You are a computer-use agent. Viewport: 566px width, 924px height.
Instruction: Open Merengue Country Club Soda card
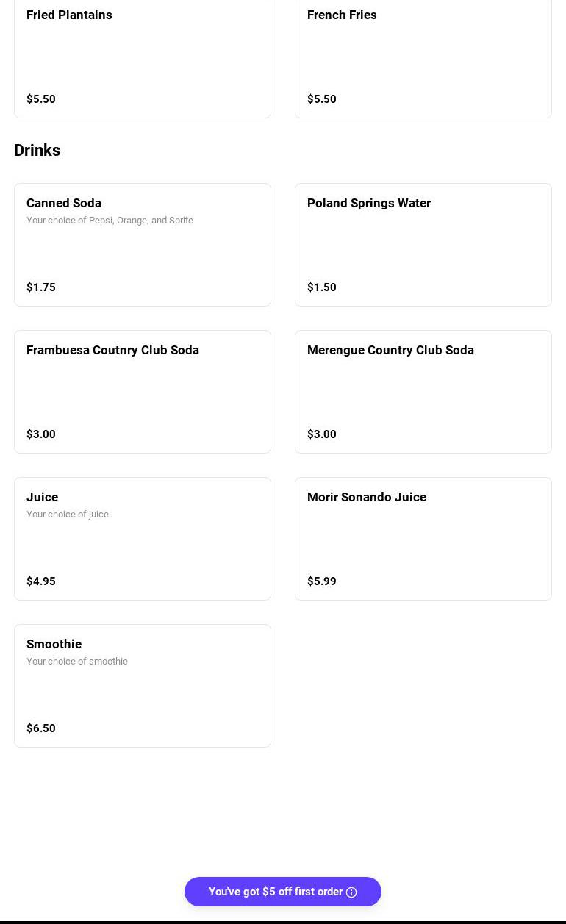[423, 392]
